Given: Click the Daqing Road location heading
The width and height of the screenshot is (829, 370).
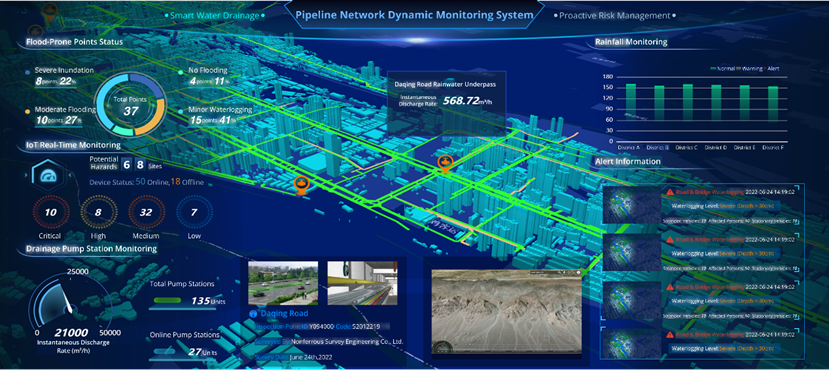Looking at the screenshot, I should point(285,313).
